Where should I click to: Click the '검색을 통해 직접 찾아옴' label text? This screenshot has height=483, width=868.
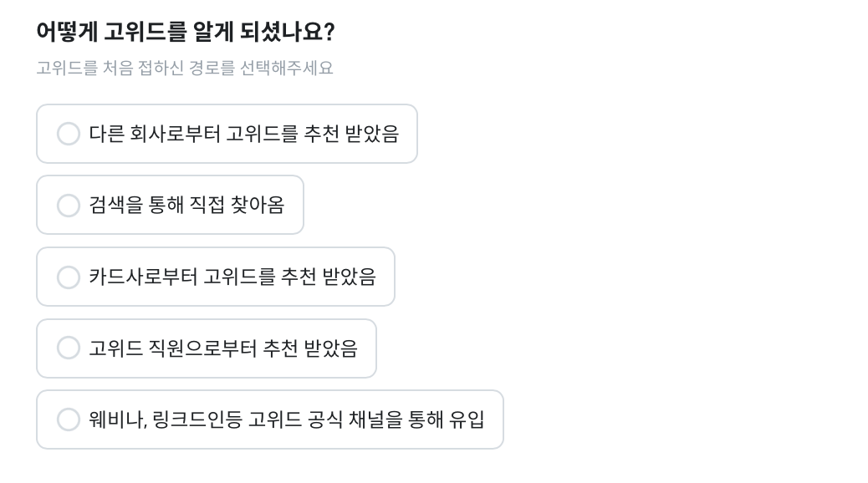tap(186, 206)
